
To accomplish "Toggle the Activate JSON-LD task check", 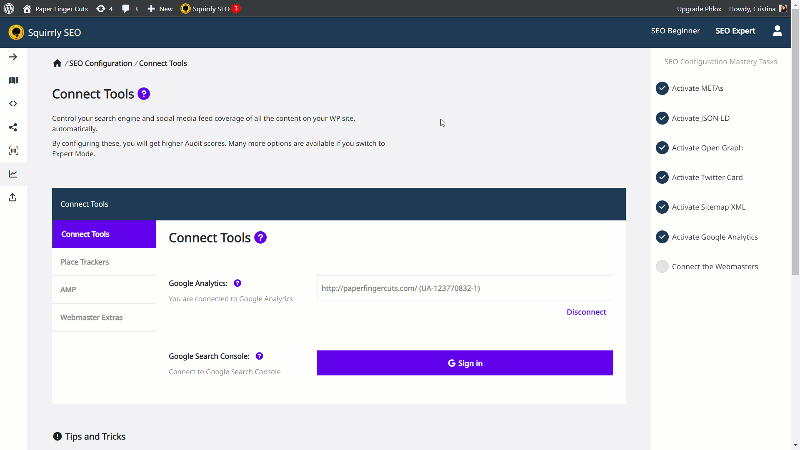I will pos(662,118).
